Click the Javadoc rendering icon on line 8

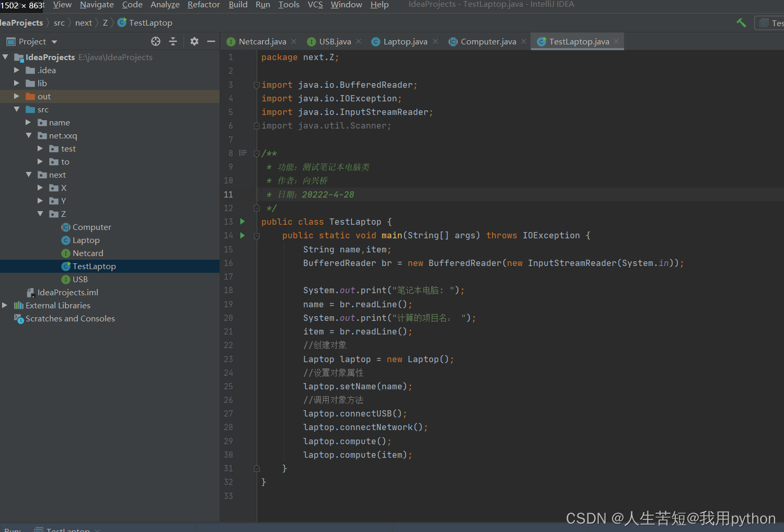point(243,153)
